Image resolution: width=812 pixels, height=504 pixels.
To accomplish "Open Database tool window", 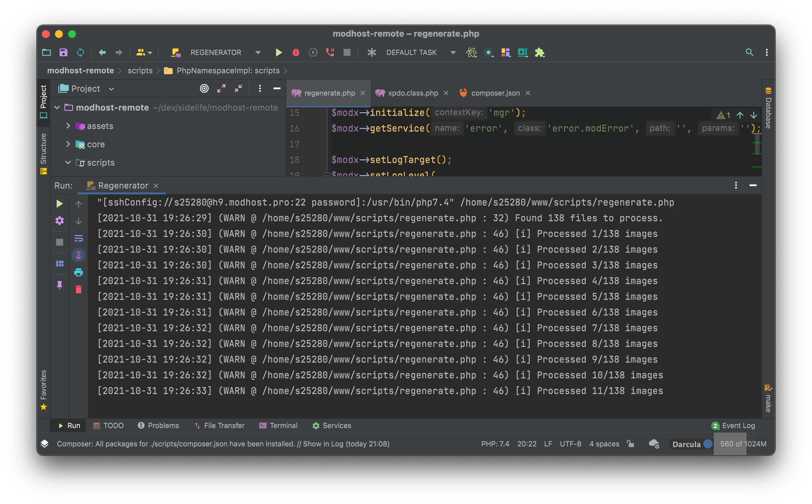I will [x=768, y=108].
